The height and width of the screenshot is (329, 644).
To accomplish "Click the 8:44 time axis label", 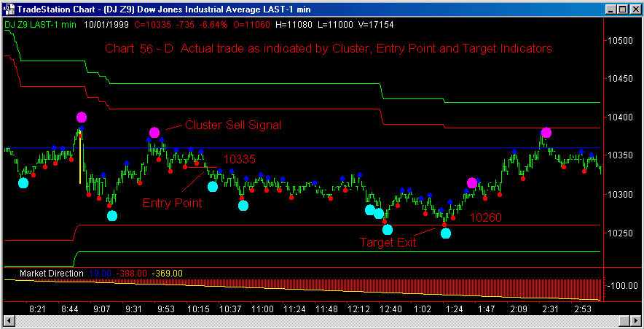I will tap(70, 309).
